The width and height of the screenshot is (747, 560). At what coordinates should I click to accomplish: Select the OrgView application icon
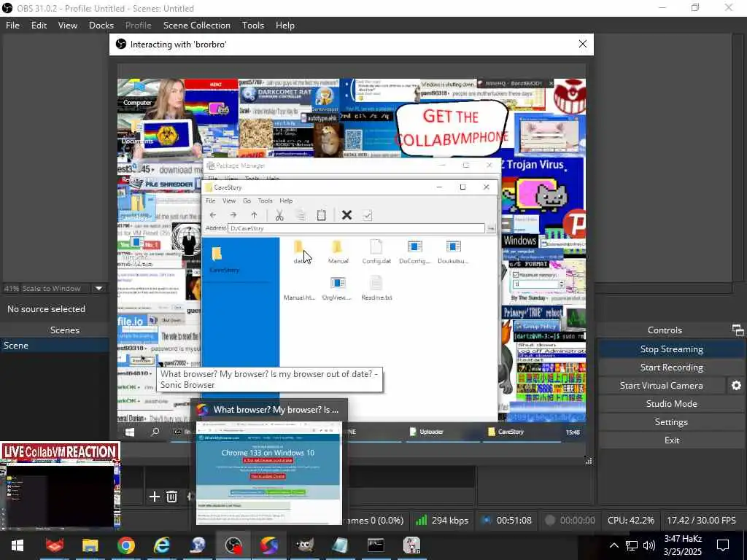pos(337,289)
